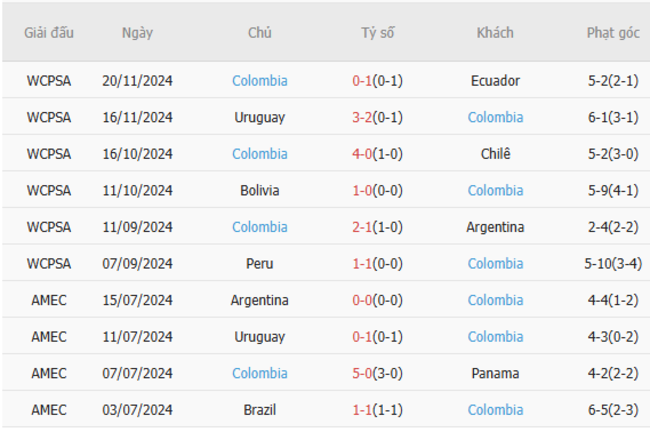Open the 4-0(1-0) score details

click(x=377, y=154)
